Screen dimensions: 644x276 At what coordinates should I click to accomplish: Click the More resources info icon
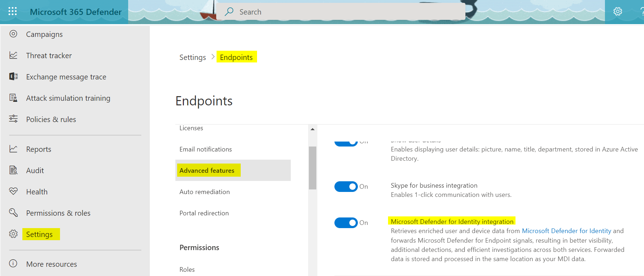pyautogui.click(x=13, y=264)
